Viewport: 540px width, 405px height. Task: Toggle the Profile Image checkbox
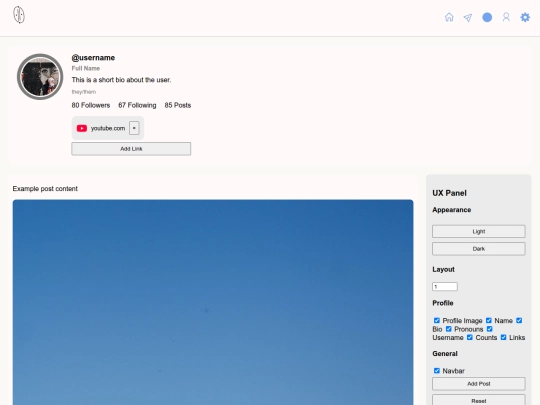tap(437, 320)
